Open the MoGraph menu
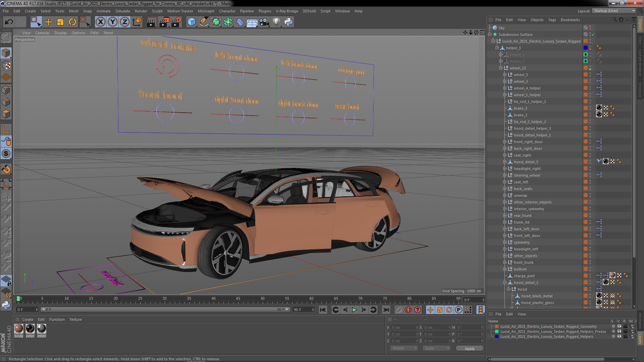Viewport: 644px width, 362px height. click(x=206, y=11)
